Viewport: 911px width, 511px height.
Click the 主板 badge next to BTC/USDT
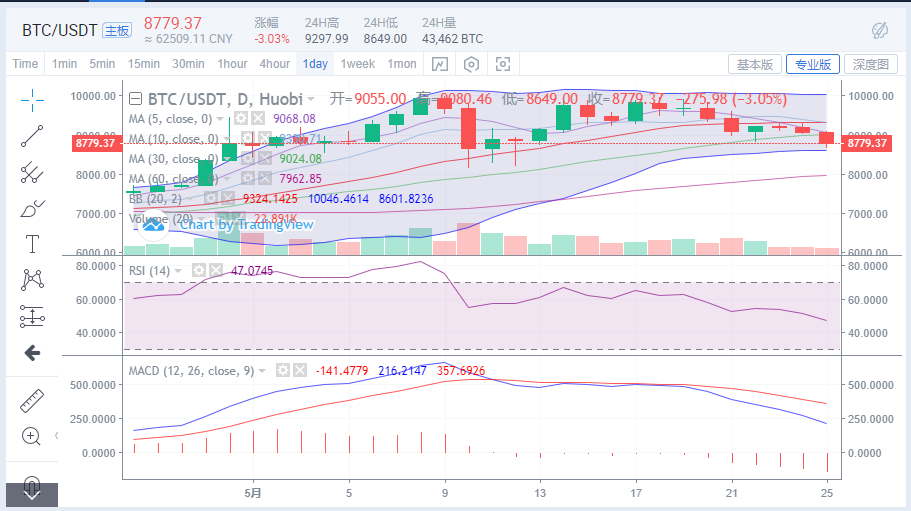117,31
